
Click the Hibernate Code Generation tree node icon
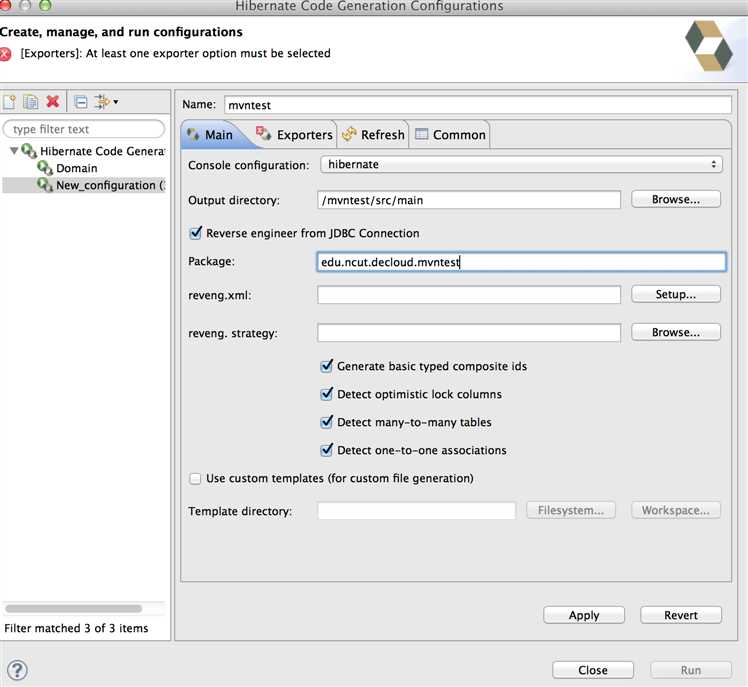pos(29,151)
